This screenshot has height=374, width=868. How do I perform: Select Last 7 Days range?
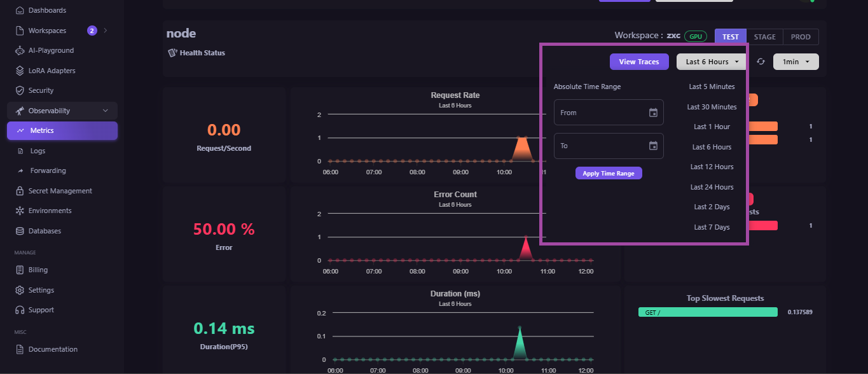point(712,227)
